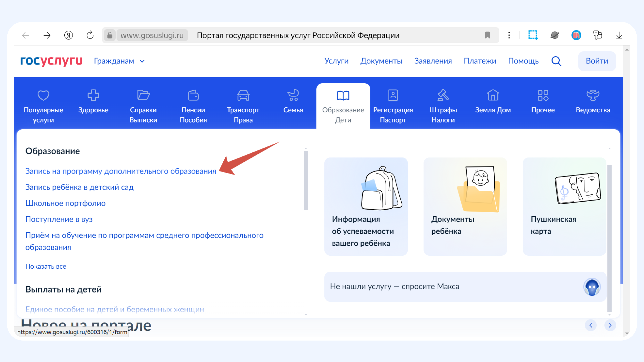Click the Не нашли услугу — спросите Макса banner
Image resolution: width=644 pixels, height=362 pixels.
(465, 286)
